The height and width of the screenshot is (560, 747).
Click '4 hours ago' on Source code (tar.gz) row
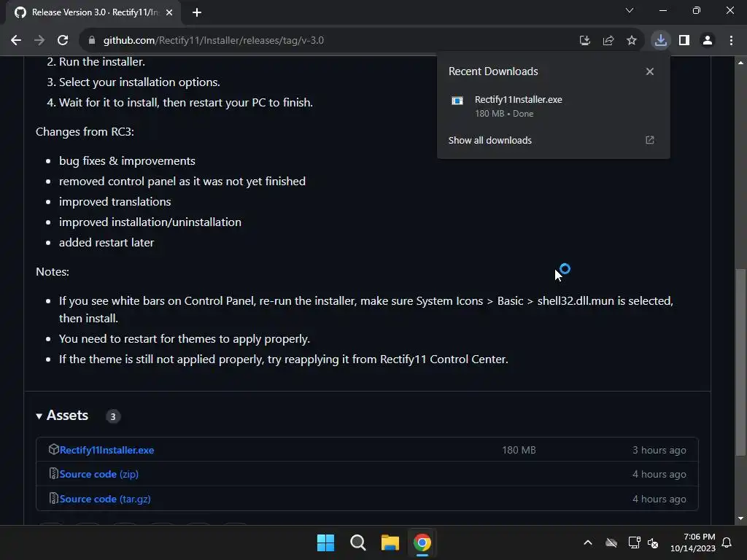659,499
